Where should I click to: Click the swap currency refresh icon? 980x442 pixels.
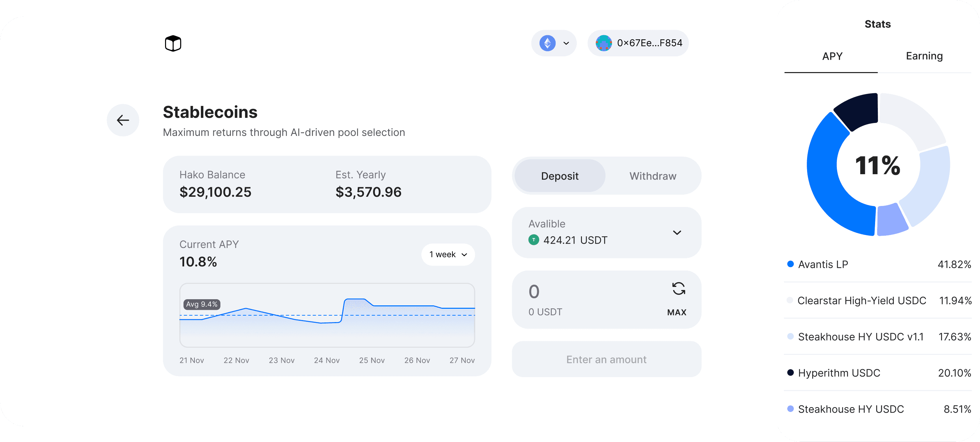point(678,289)
